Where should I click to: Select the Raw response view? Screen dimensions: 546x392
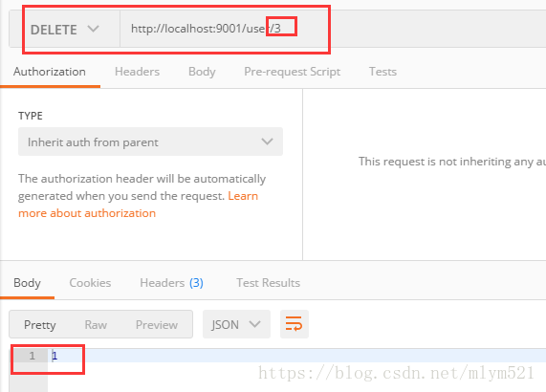coord(96,325)
